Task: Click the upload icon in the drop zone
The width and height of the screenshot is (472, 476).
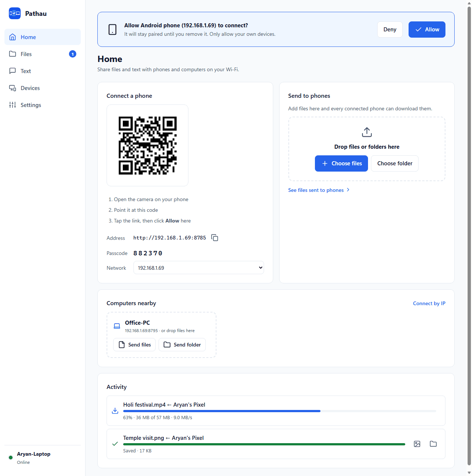Action: 367,132
